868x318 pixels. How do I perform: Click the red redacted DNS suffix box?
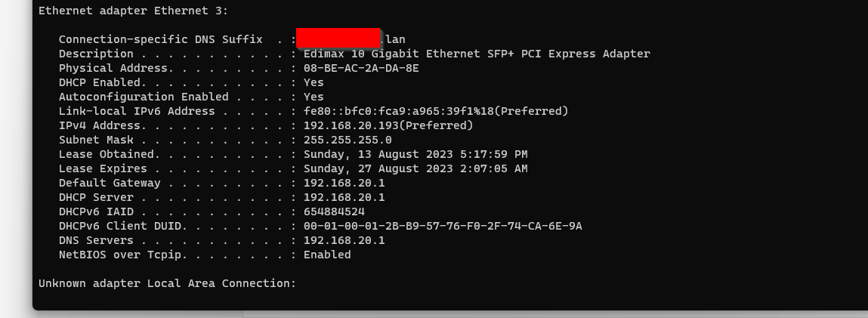(x=338, y=38)
